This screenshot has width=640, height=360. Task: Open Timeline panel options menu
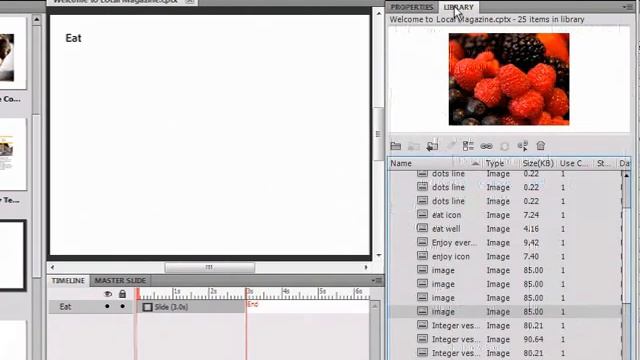[377, 280]
